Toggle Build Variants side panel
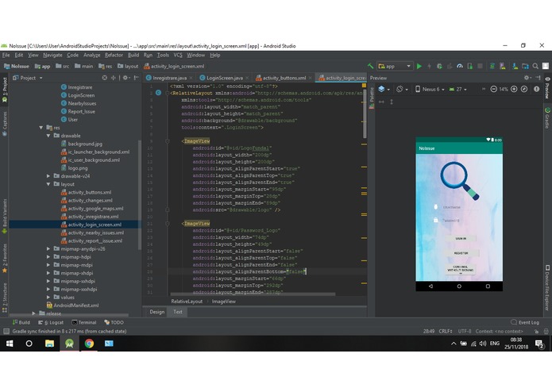The image size is (552, 392). 5,216
